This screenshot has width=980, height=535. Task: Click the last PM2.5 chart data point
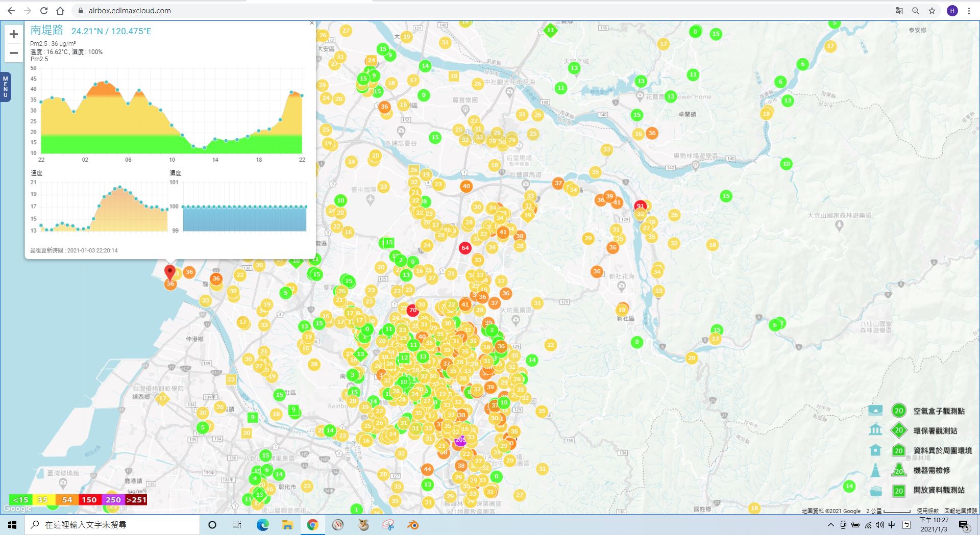tap(302, 95)
